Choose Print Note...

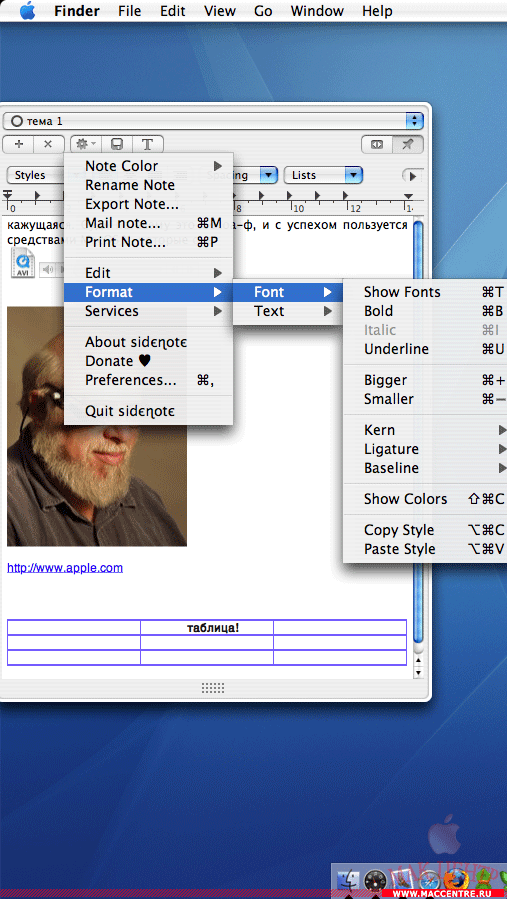click(149, 242)
